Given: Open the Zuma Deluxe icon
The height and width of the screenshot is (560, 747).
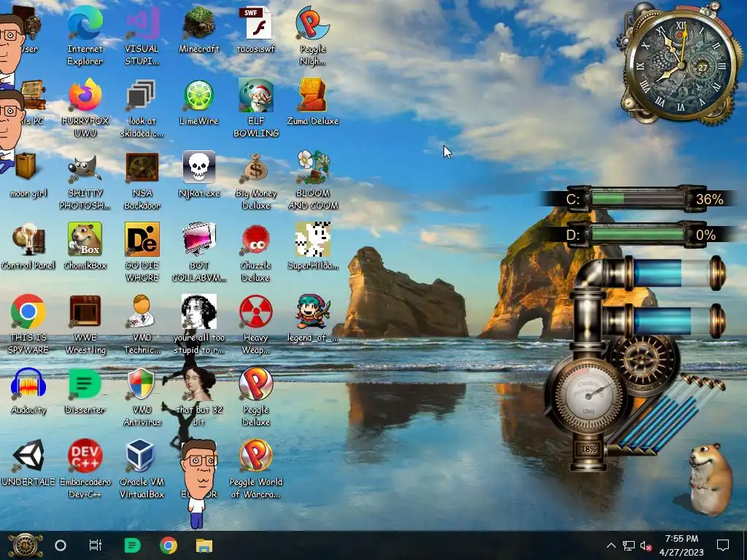Looking at the screenshot, I should 312,96.
